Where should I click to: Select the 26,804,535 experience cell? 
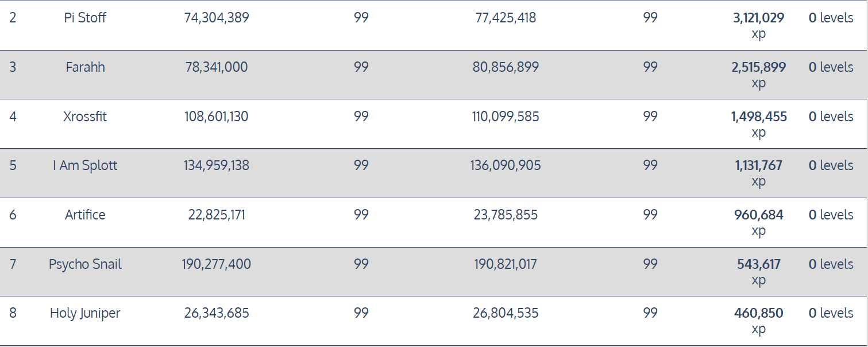[506, 313]
